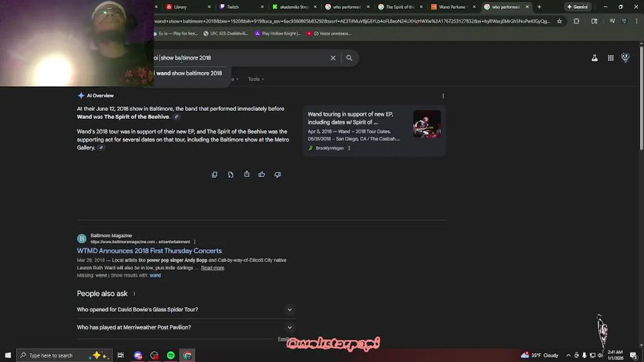The image size is (644, 362).
Task: Open Task View on the taskbar
Action: point(121,355)
